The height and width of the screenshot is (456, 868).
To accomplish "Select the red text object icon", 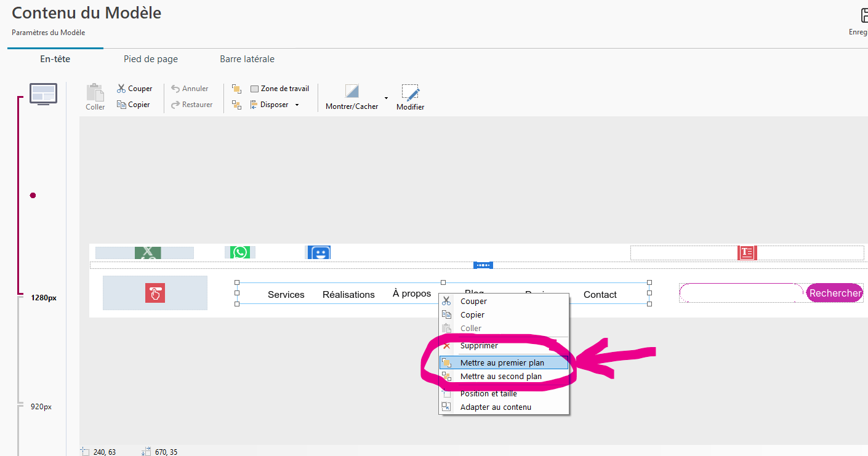I will [x=747, y=252].
